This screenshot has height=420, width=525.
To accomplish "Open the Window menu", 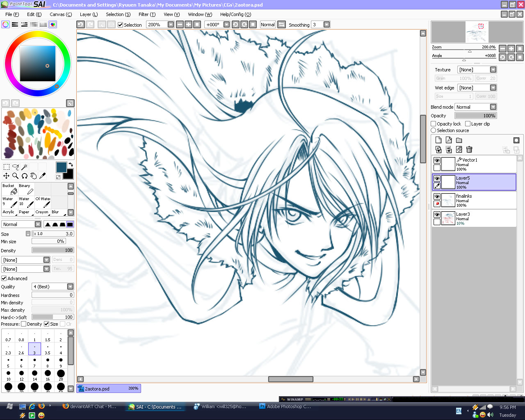I will click(200, 14).
